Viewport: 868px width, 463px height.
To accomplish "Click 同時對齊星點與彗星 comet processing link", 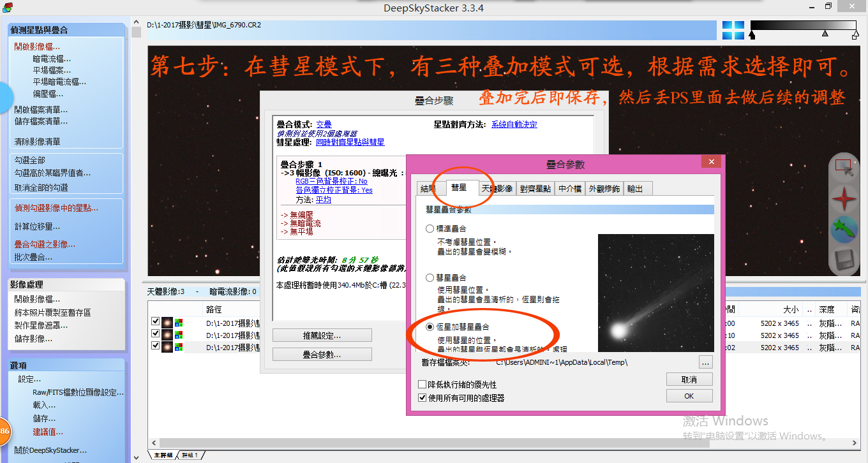I will point(350,142).
